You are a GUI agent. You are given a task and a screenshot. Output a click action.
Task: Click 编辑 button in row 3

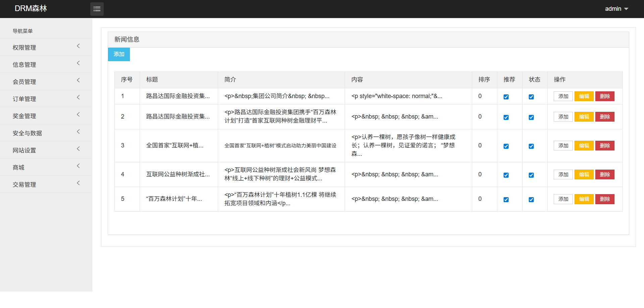click(x=584, y=146)
